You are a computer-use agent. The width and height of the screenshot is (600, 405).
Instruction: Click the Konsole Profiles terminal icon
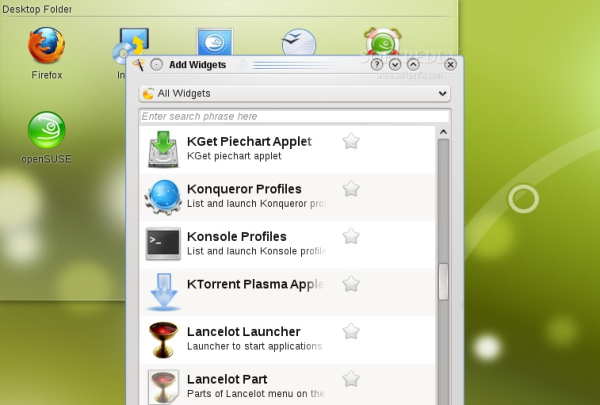tap(163, 244)
